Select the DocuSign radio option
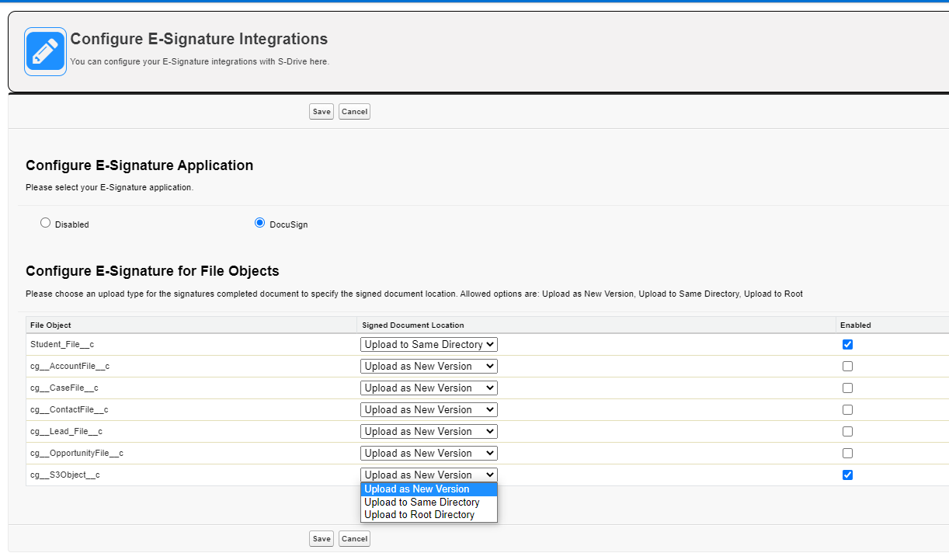949x560 pixels. [259, 223]
